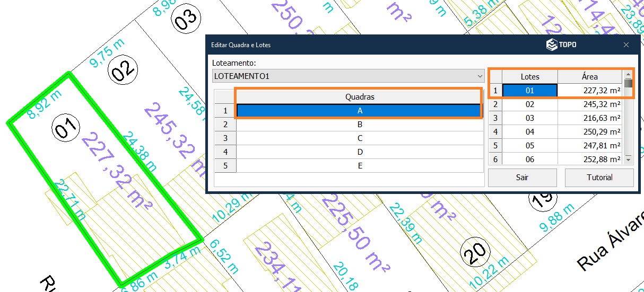
Task: Click lote 05 cell
Action: [x=529, y=145]
